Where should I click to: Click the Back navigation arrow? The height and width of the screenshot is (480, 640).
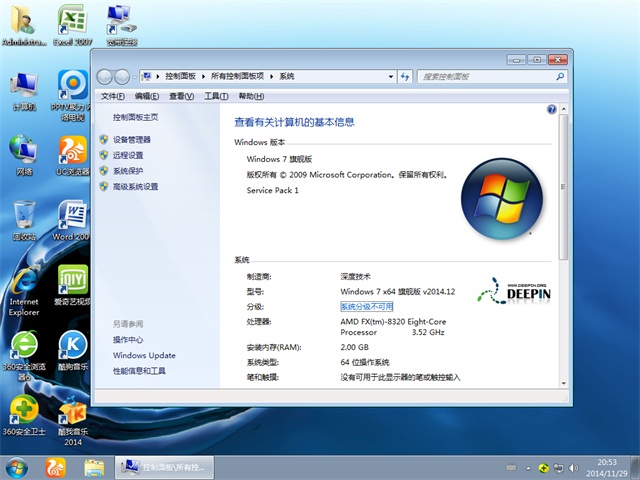pyautogui.click(x=105, y=76)
